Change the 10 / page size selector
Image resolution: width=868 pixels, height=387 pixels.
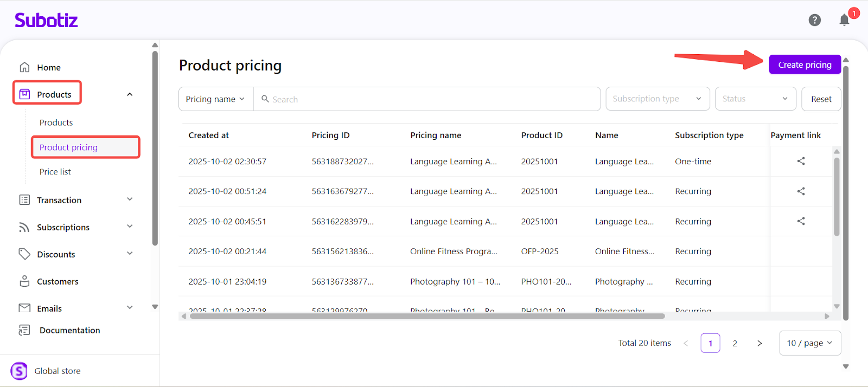[x=809, y=343]
